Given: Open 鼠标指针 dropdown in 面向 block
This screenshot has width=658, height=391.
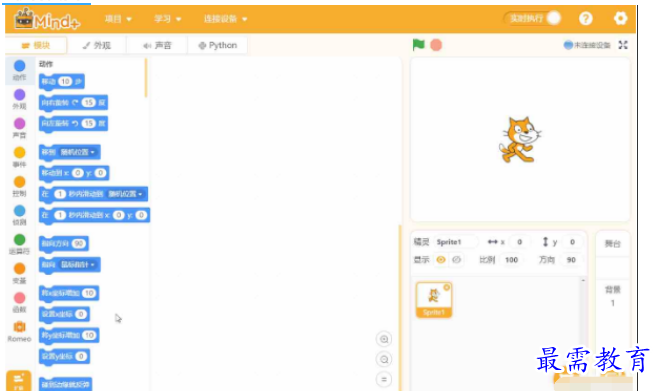Looking at the screenshot, I should pos(78,264).
